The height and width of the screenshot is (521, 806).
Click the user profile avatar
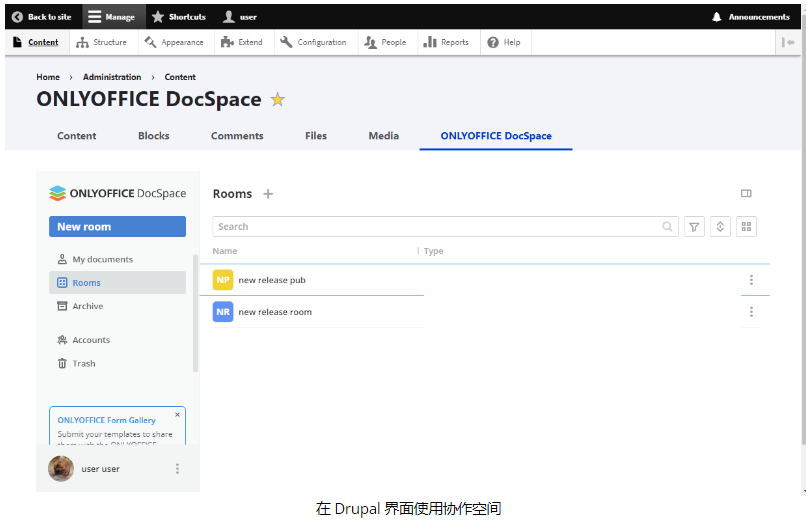[61, 469]
